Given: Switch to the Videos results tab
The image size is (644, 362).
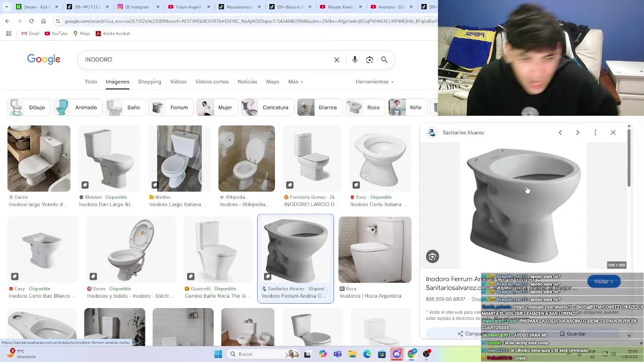Looking at the screenshot, I should coord(178,82).
